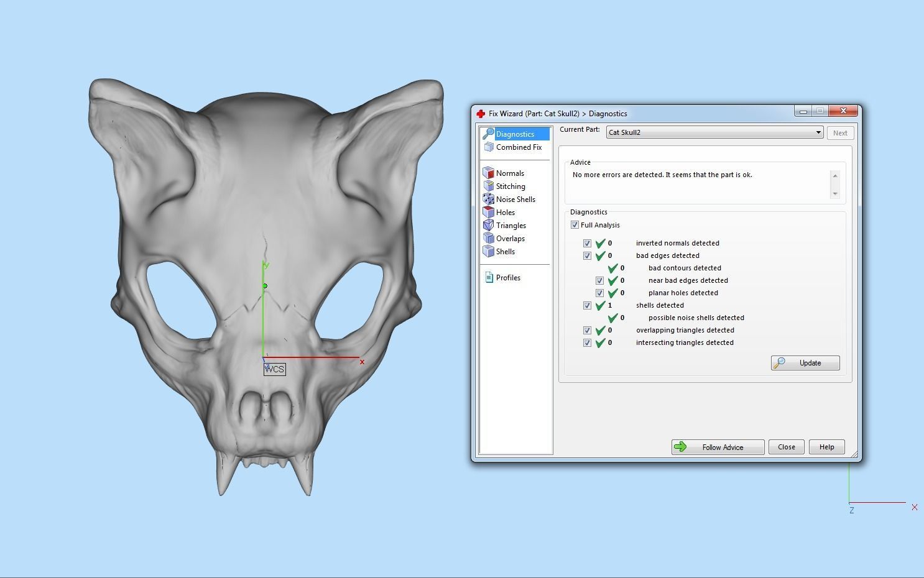Viewport: 924px width, 578px height.
Task: Open the Current Part dropdown
Action: point(715,132)
